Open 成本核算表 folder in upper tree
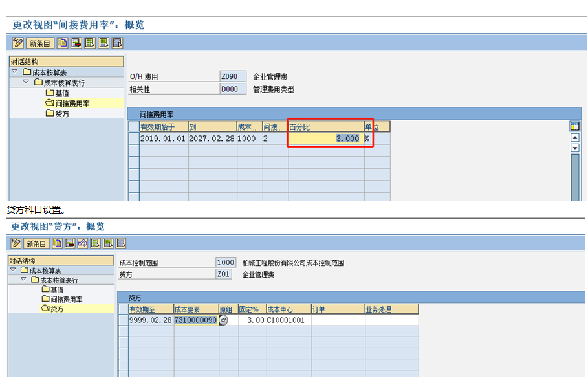 pos(45,72)
